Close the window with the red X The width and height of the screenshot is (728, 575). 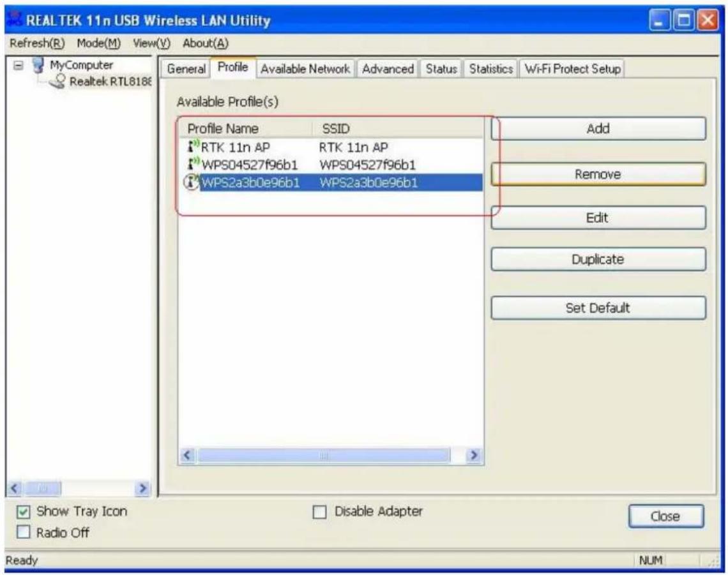(x=708, y=20)
